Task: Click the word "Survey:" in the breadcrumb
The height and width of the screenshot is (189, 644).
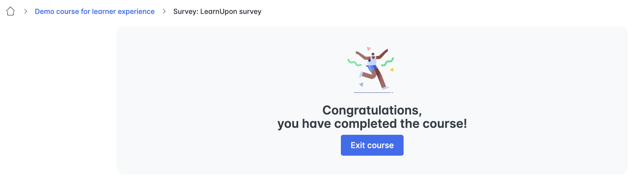Action: [x=185, y=12]
